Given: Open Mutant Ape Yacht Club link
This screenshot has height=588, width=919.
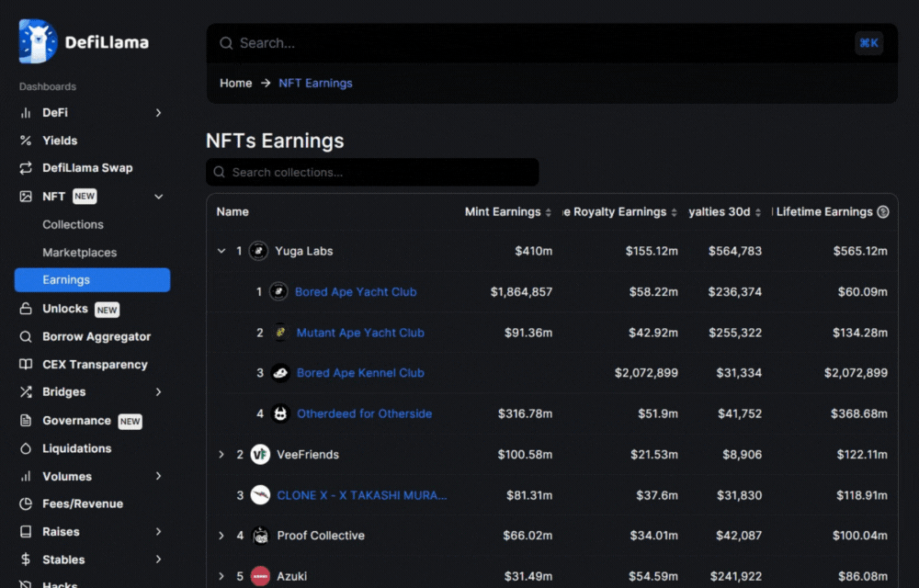Looking at the screenshot, I should [x=360, y=333].
